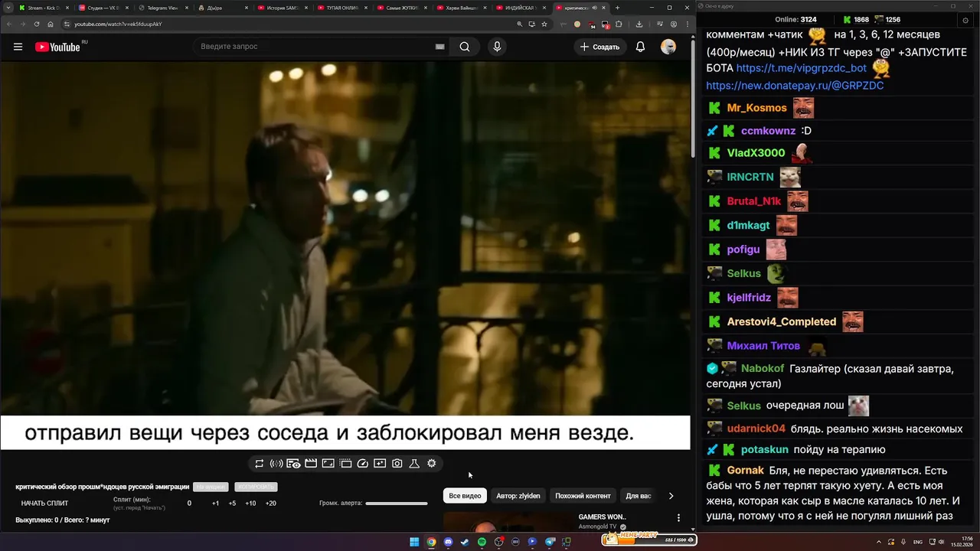980x551 pixels.
Task: Open the Asmongold TV channel link
Action: point(597,527)
